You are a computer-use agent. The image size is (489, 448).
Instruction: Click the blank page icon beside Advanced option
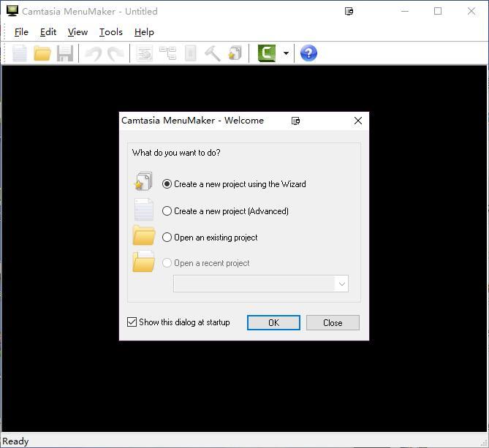click(144, 209)
